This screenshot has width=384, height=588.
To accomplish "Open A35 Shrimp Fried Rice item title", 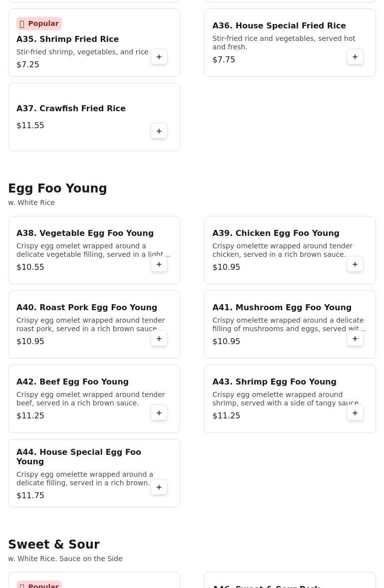I will tap(67, 39).
